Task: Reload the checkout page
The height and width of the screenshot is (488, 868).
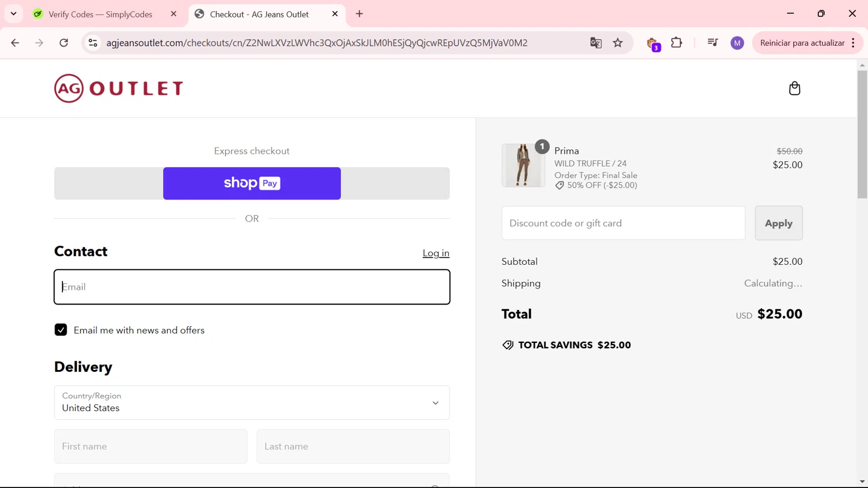Action: [x=64, y=43]
